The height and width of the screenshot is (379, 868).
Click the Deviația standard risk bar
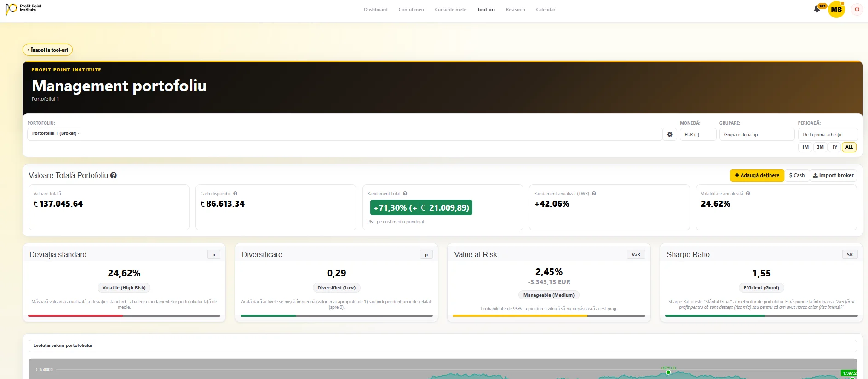tap(124, 316)
